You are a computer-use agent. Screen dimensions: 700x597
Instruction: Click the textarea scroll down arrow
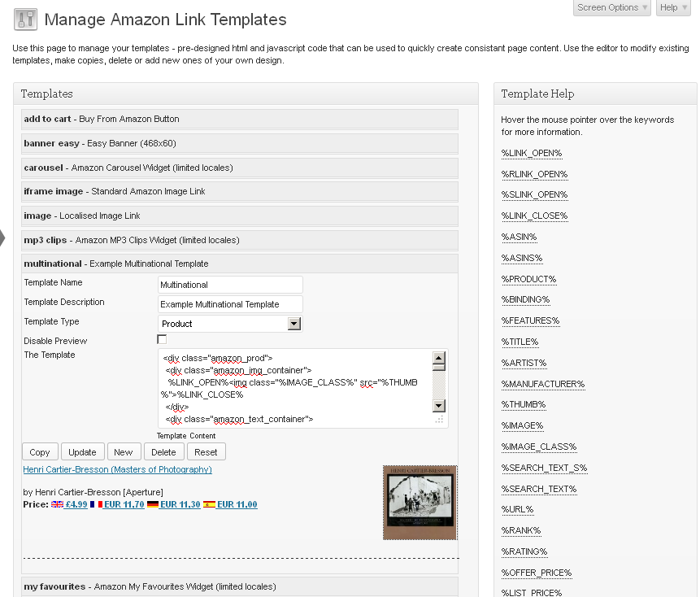coord(439,406)
